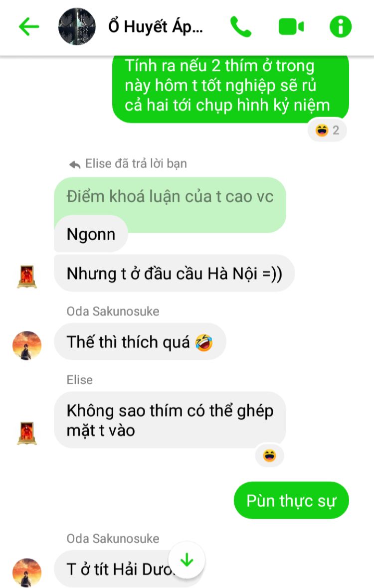
Task: Open Elise's avatar beside 'Nhưng t ở đầu cầu Hà Nội'
Action: click(x=27, y=277)
